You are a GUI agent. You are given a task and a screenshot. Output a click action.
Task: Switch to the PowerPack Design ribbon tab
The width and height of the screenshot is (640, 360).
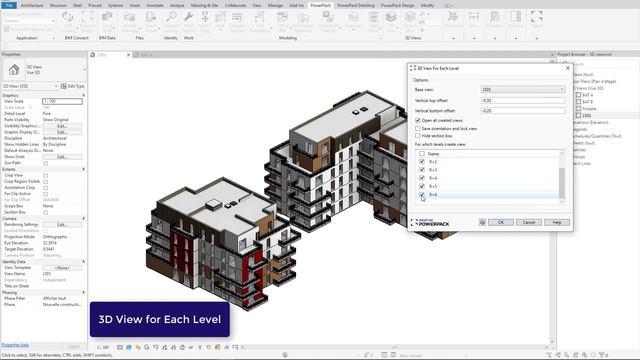[x=398, y=5]
